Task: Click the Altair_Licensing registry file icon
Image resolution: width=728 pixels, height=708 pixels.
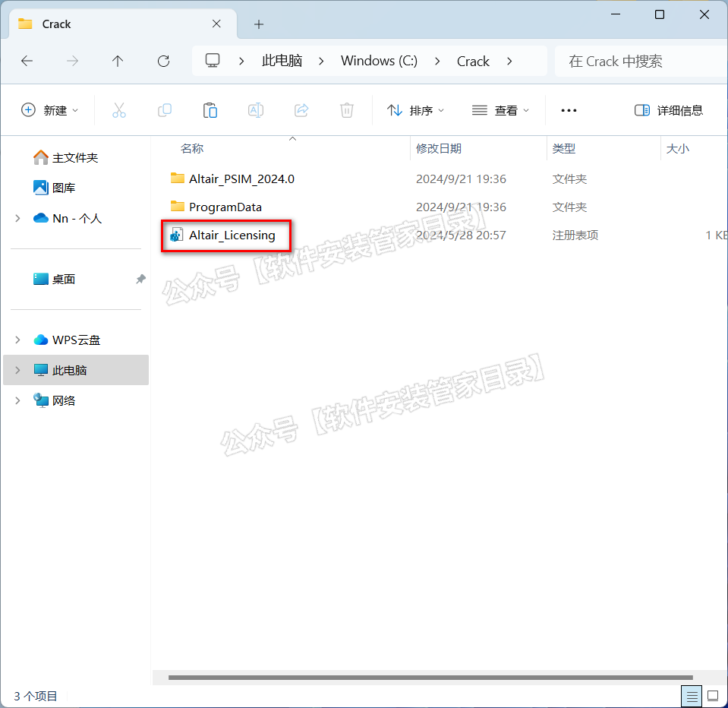Action: pyautogui.click(x=176, y=235)
